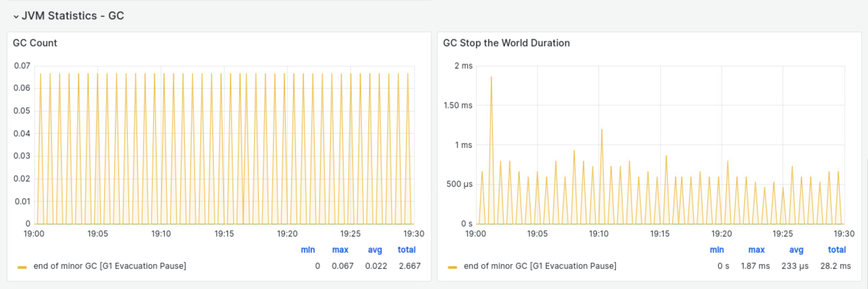The image size is (868, 289).
Task: Click the 1.50 ms y-axis label
Action: 458,106
